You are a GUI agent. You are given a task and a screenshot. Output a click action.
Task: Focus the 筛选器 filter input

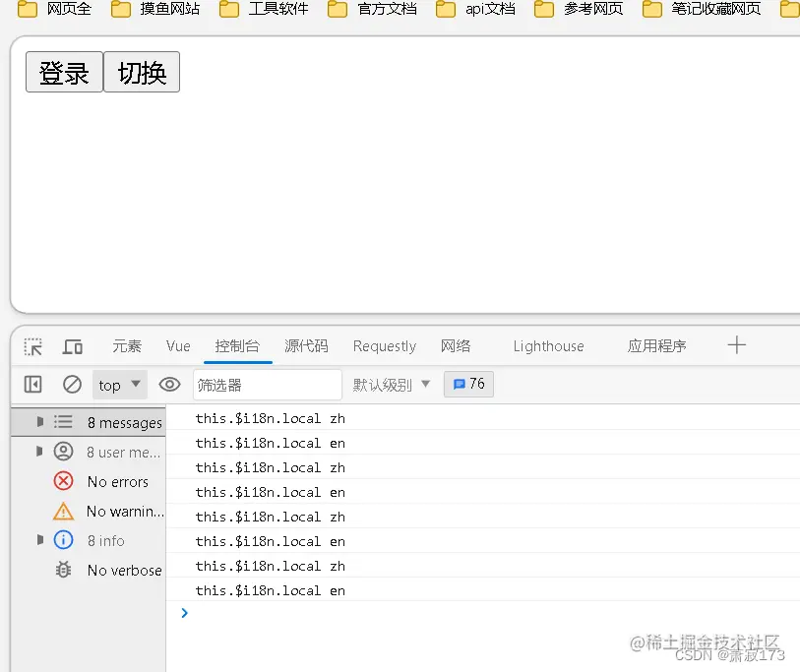(268, 385)
